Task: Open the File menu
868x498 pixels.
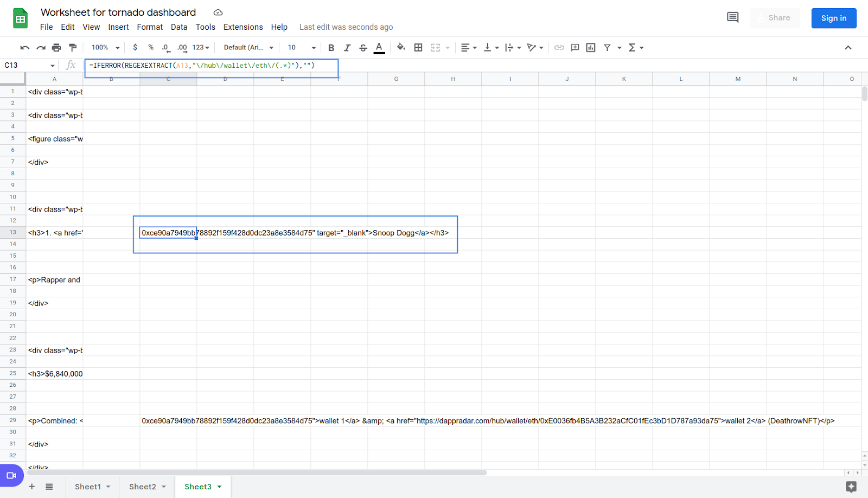Action: 47,27
